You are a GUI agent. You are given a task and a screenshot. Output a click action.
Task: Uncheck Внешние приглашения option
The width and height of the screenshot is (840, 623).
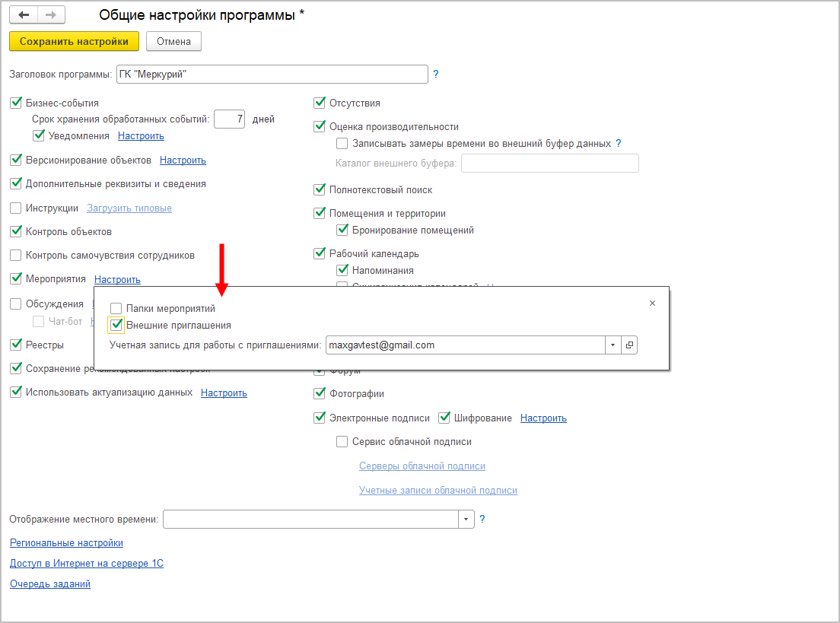tap(116, 326)
